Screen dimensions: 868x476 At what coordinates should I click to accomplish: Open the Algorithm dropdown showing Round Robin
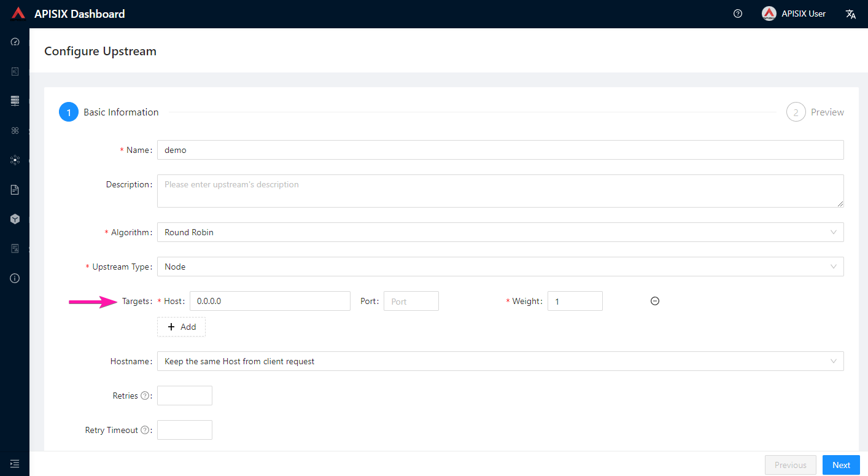click(500, 232)
